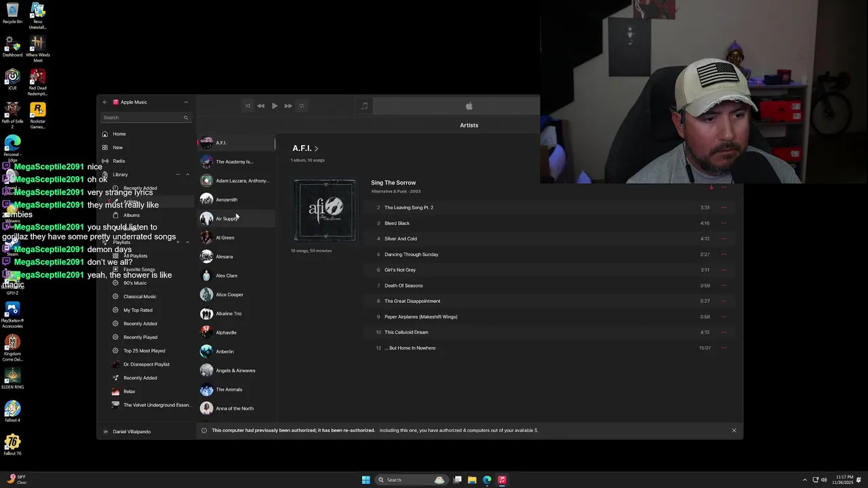Click the Sing The Sorrow album cover
The image size is (868, 488).
[325, 210]
